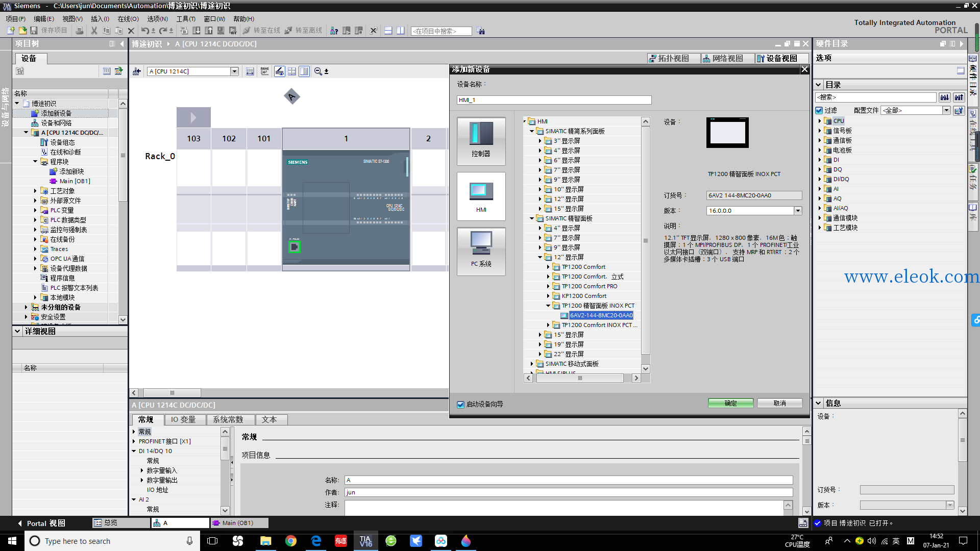Screen dimensions: 980x551
Task: Select 6AV2-144-8MC20-0AA0 in the device tree
Action: point(601,315)
